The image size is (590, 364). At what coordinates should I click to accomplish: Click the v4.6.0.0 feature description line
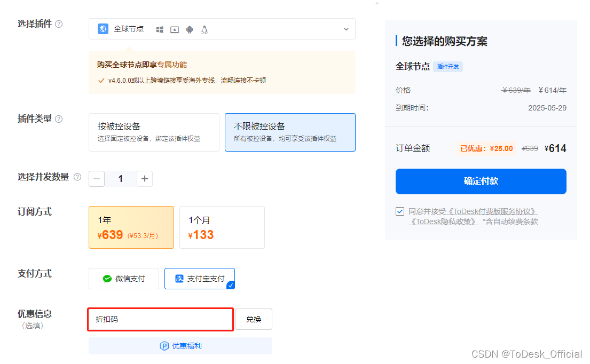[x=187, y=81]
